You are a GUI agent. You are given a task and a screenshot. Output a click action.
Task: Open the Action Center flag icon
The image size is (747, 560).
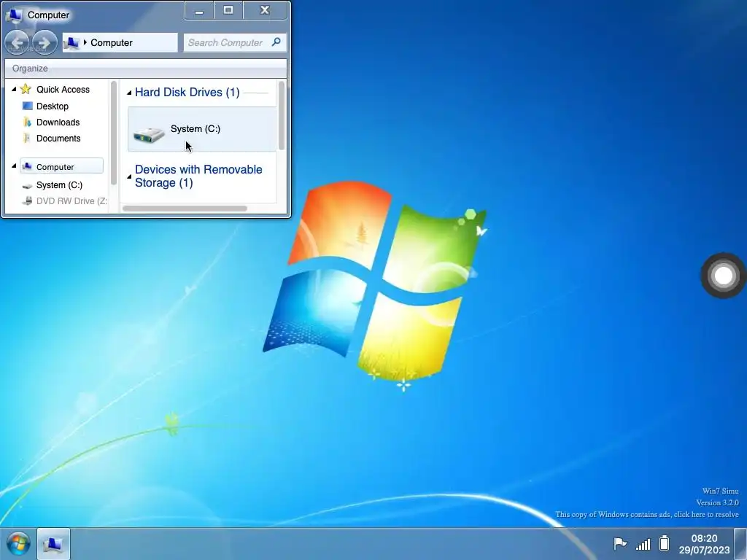[620, 543]
